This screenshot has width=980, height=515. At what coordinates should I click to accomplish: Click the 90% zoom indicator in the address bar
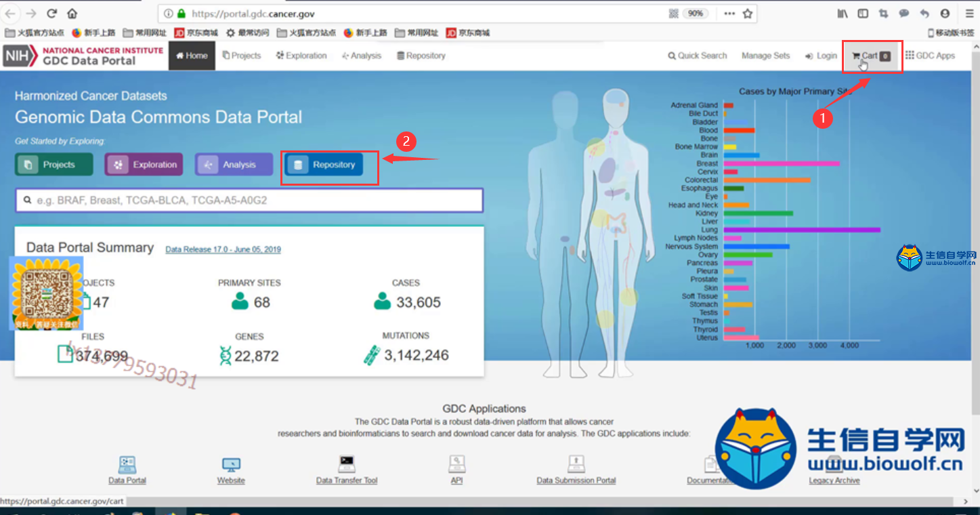point(696,14)
